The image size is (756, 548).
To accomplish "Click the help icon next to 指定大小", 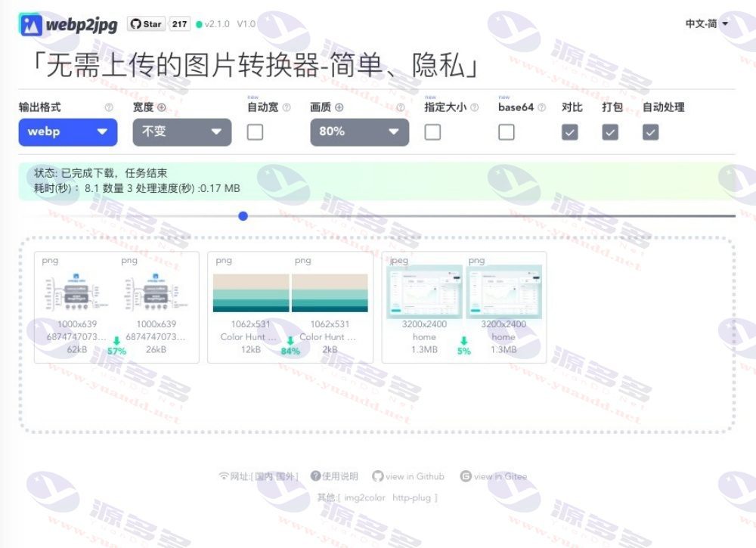I will point(475,107).
